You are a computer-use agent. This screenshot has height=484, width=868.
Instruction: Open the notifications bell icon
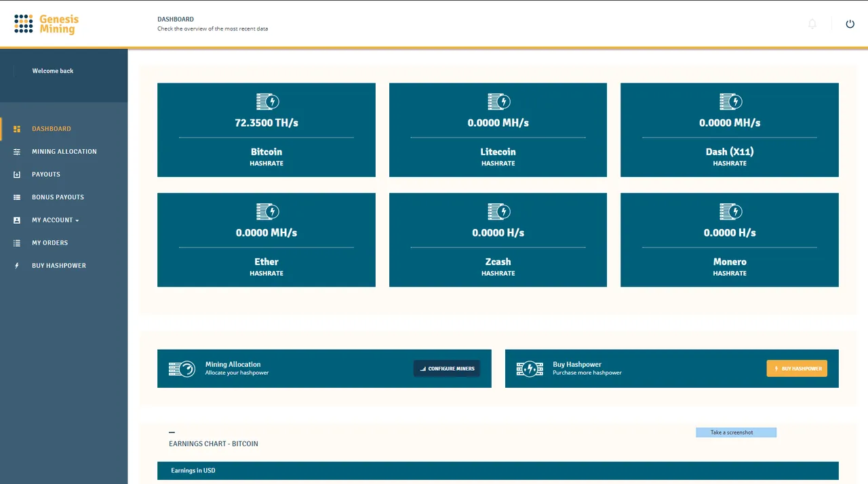(x=812, y=24)
